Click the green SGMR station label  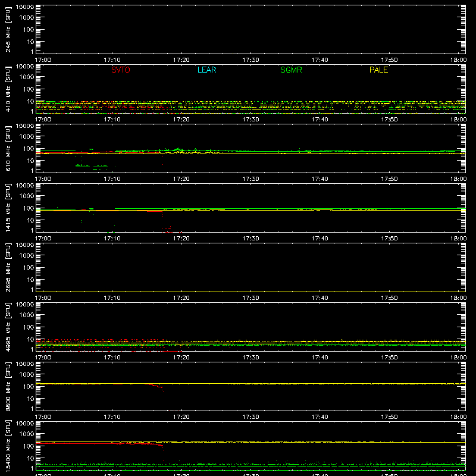(x=291, y=70)
